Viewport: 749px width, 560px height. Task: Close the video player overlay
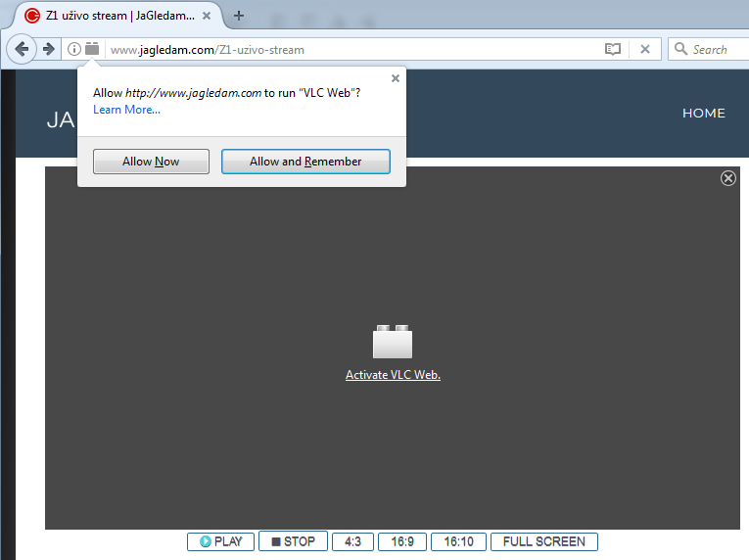(728, 178)
